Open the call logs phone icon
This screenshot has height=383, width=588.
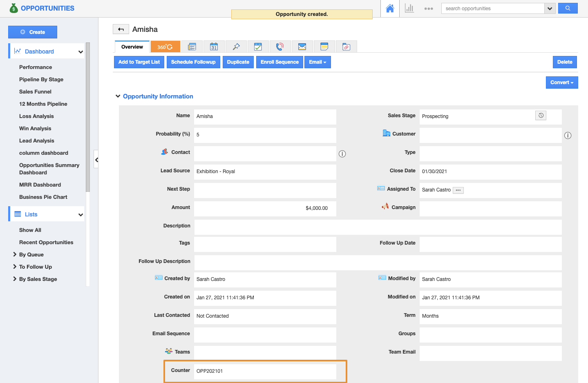(x=280, y=47)
